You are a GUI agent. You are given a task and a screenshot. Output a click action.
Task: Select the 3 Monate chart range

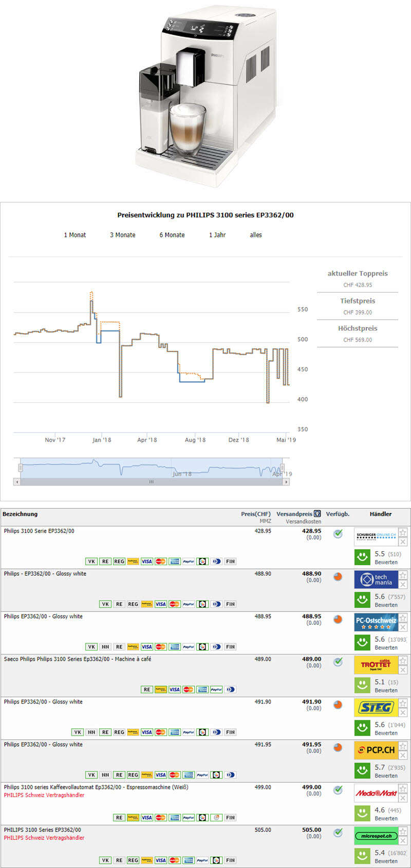(x=122, y=235)
